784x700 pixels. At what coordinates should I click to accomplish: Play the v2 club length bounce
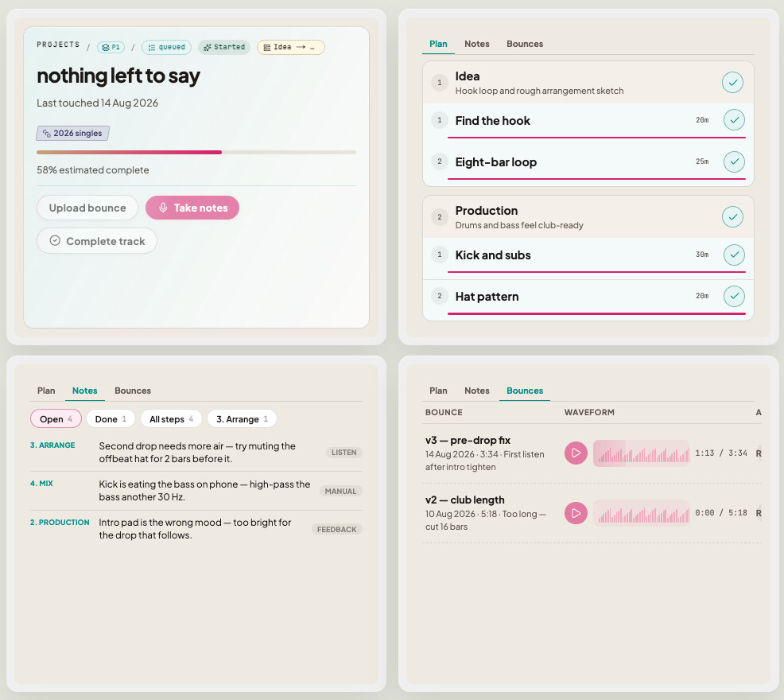576,513
